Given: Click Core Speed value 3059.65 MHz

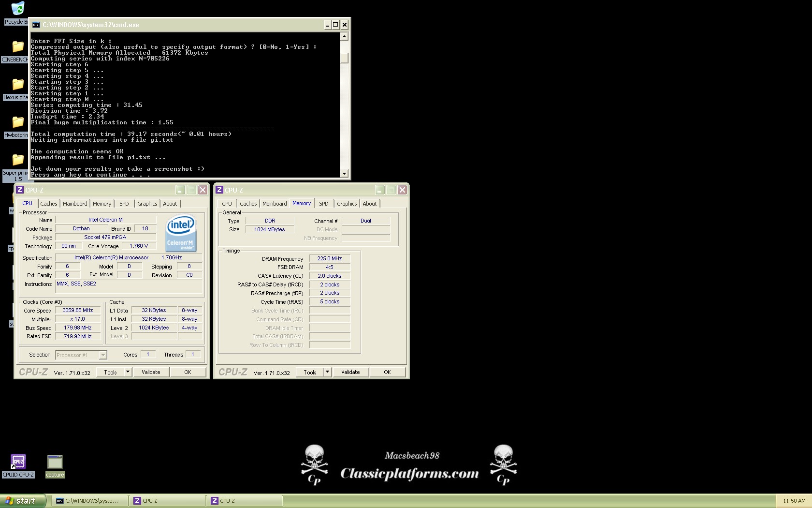Looking at the screenshot, I should (x=78, y=310).
